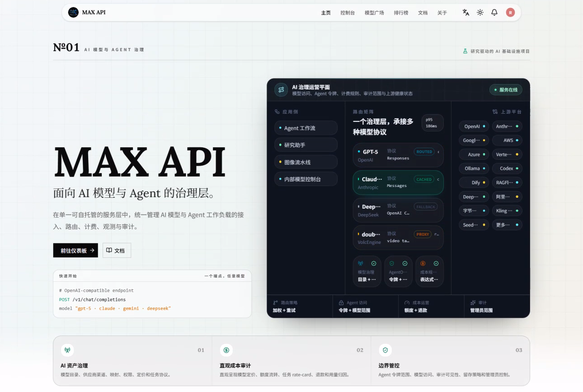Click the shield icon in AgentO… card
This screenshot has width=583, height=392.
(392, 263)
